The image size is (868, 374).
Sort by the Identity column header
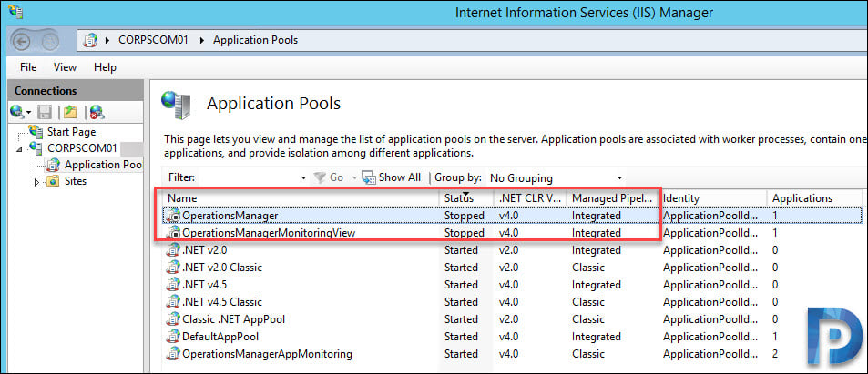712,198
